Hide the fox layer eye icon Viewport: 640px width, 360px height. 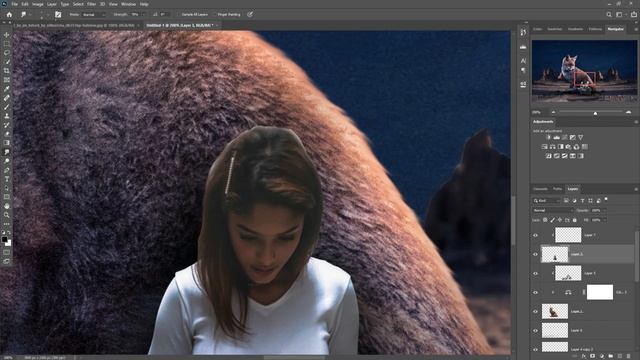[536, 311]
